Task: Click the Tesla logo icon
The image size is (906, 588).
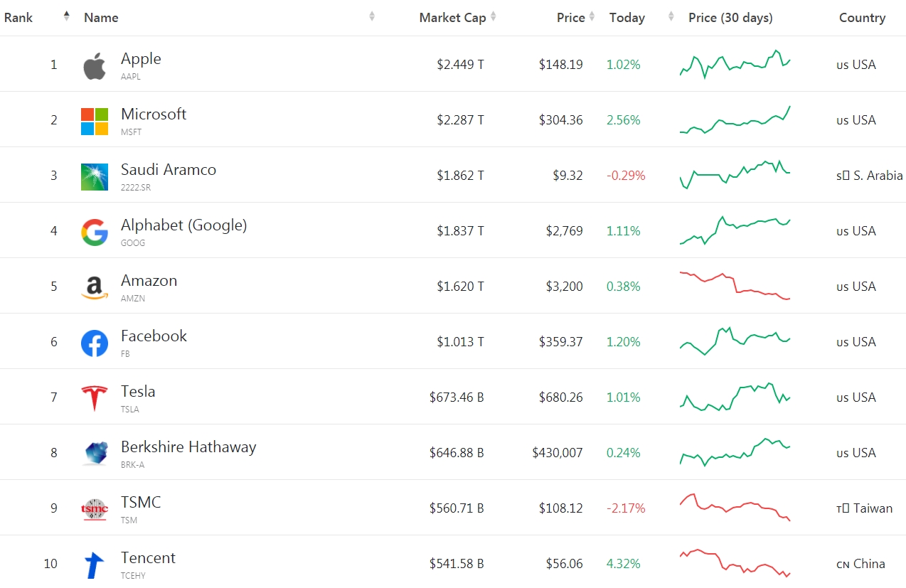Action: [95, 399]
